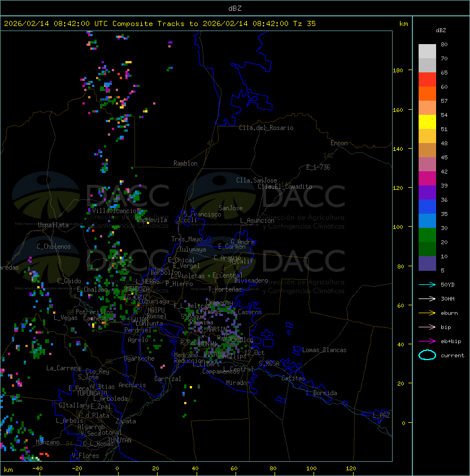The image size is (470, 476).
Task: Click the 'Uspallata' map label
Action: pyautogui.click(x=53, y=225)
